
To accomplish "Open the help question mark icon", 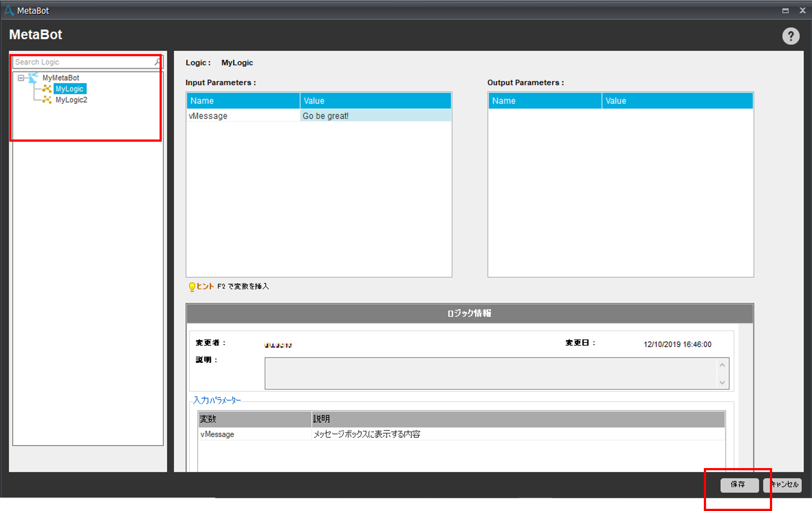I will tap(791, 36).
